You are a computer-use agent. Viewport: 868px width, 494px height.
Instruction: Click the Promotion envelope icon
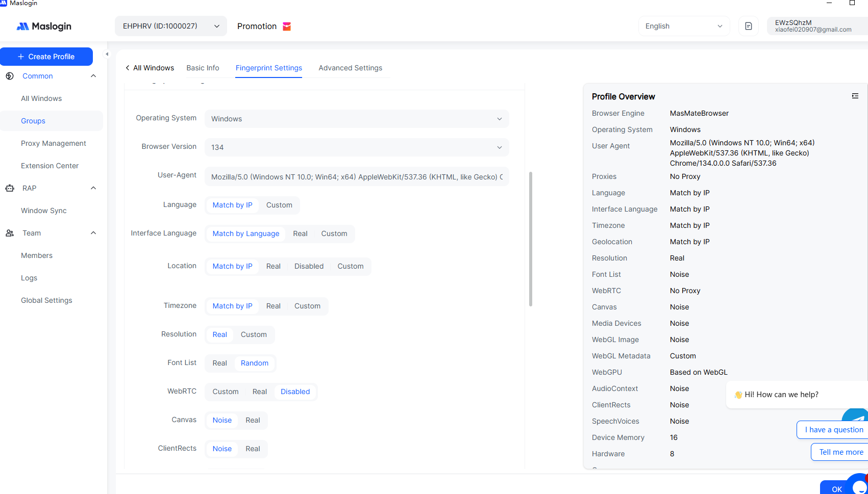click(287, 27)
